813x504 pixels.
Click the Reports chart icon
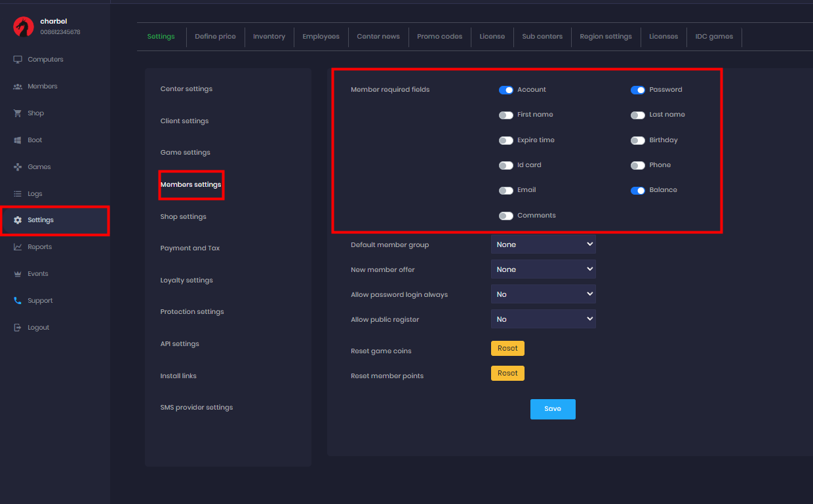click(18, 247)
